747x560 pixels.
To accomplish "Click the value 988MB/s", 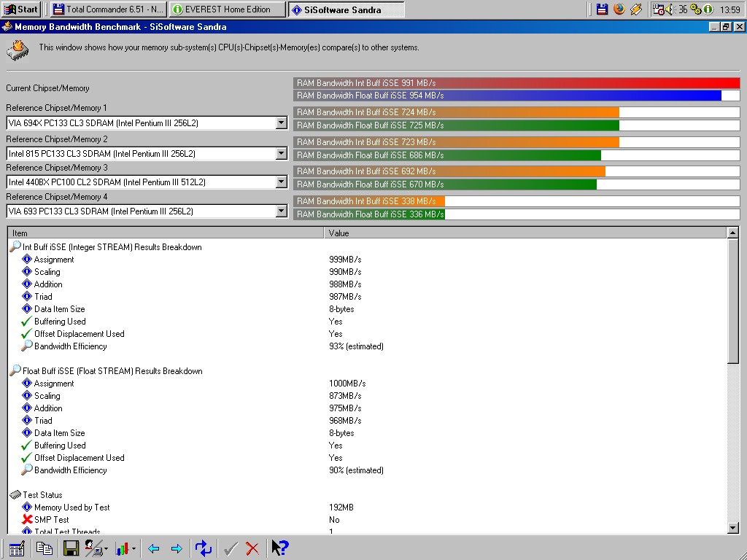I will pyautogui.click(x=345, y=284).
